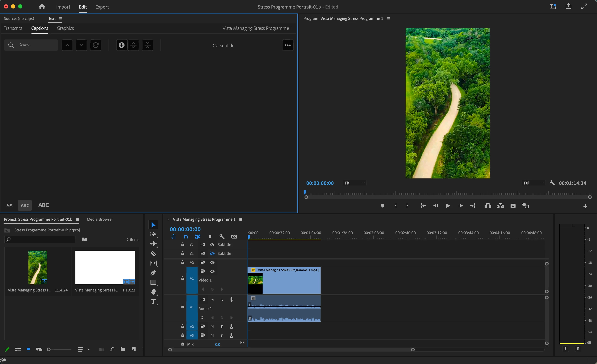The image size is (597, 364).
Task: Mute the Audio 1 track
Action: tap(212, 300)
